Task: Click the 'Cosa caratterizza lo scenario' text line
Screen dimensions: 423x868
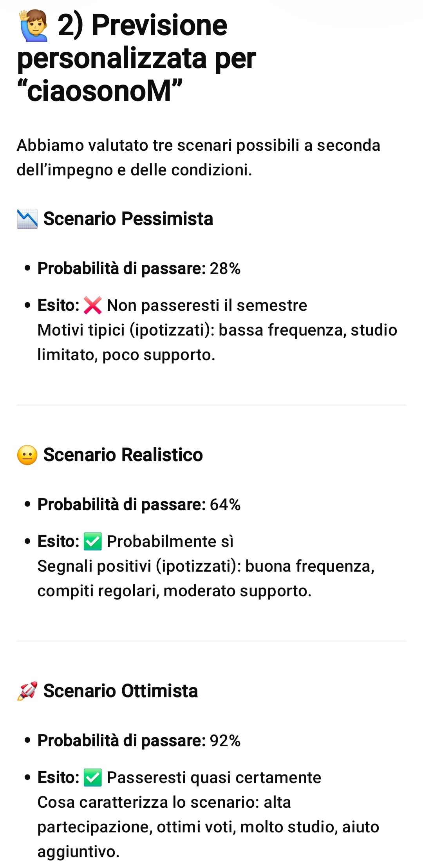Action: tap(164, 802)
